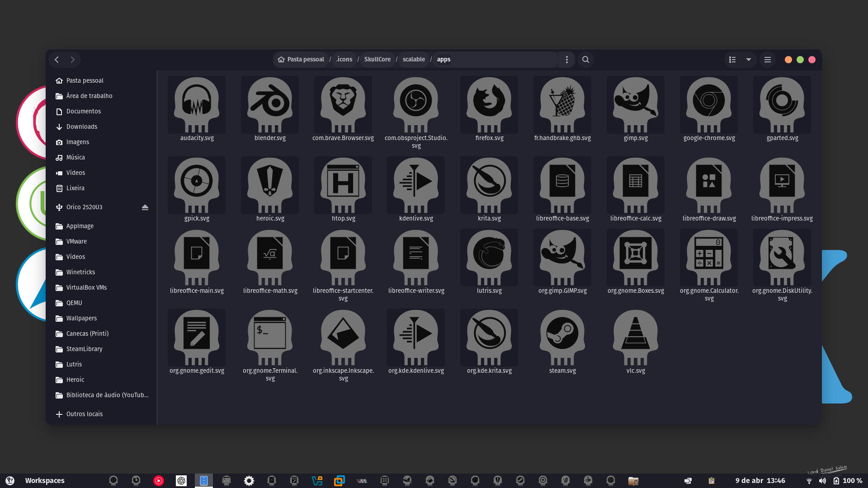The image size is (868, 488).
Task: Select libreoffice-impress.svg icon
Action: pos(782,185)
